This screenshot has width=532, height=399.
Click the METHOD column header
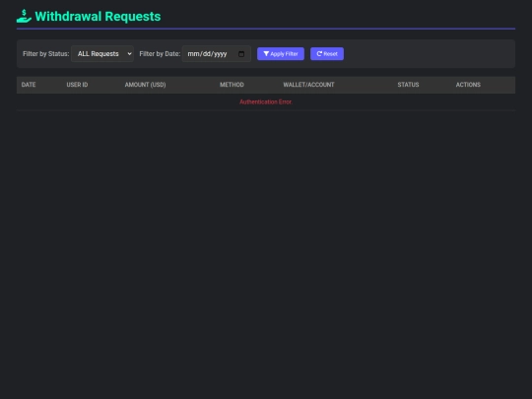232,85
